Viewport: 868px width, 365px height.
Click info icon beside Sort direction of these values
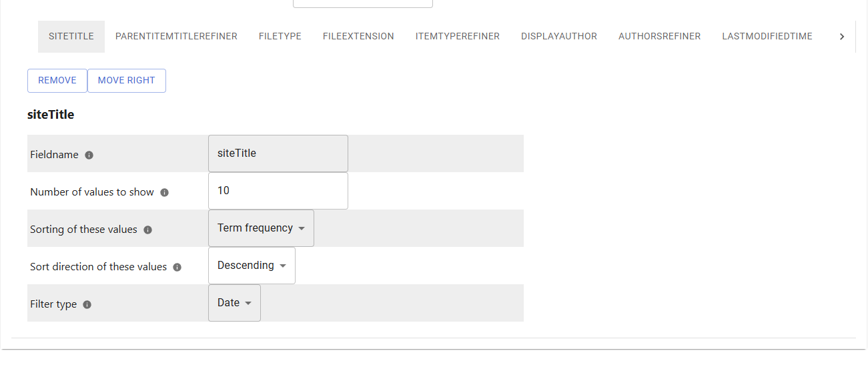click(x=177, y=267)
